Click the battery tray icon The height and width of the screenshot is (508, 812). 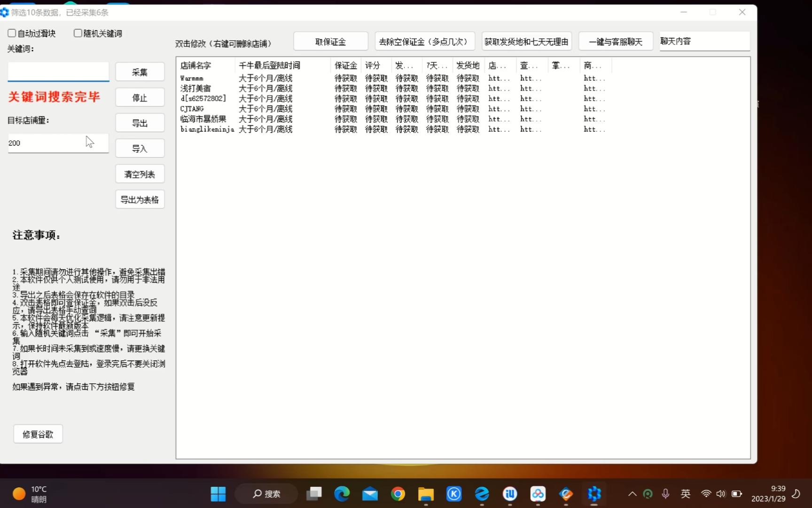pos(737,494)
